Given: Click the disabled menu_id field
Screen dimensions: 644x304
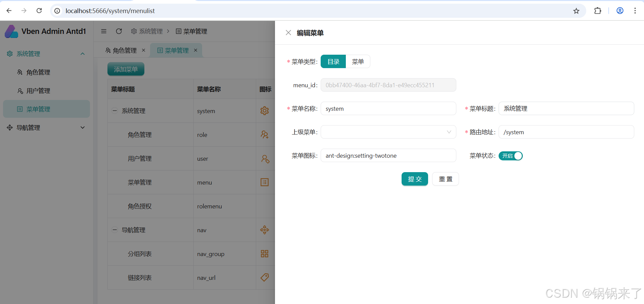Looking at the screenshot, I should pos(388,85).
